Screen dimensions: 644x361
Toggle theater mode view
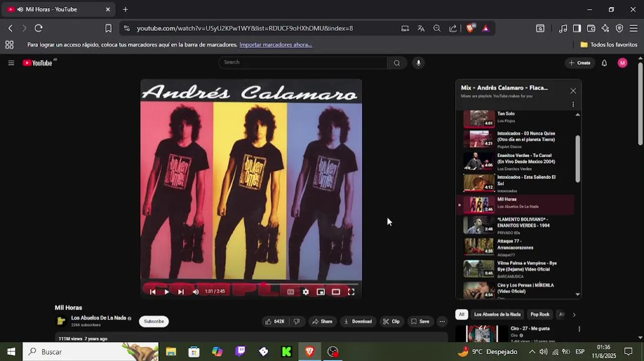336,292
